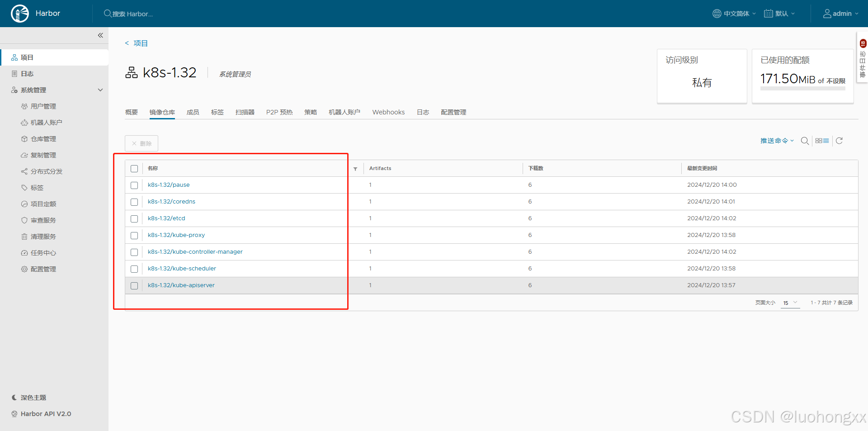The width and height of the screenshot is (868, 431).
Task: Check the k8s-1.32/pause row checkbox
Action: [x=134, y=185]
